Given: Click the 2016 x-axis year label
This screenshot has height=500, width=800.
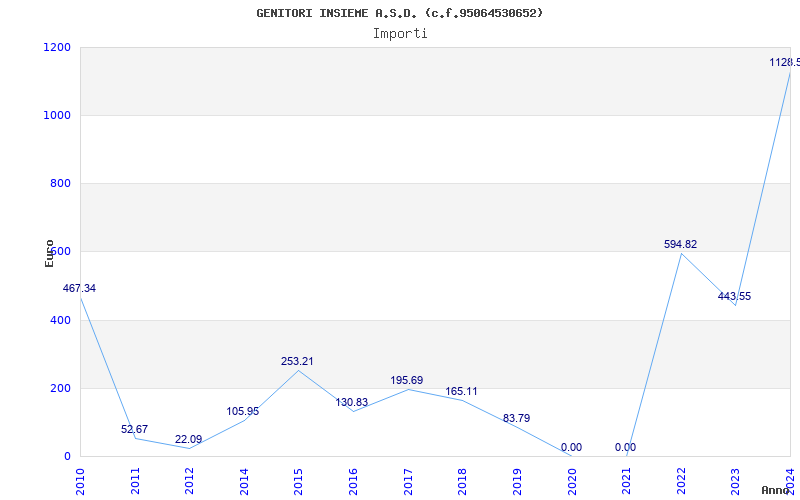Looking at the screenshot, I should coord(353,482).
